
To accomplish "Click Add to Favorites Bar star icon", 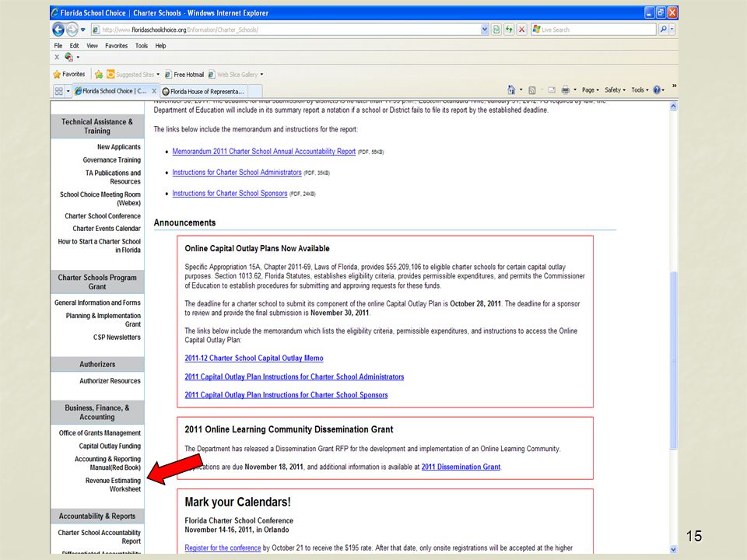I will pos(99,75).
